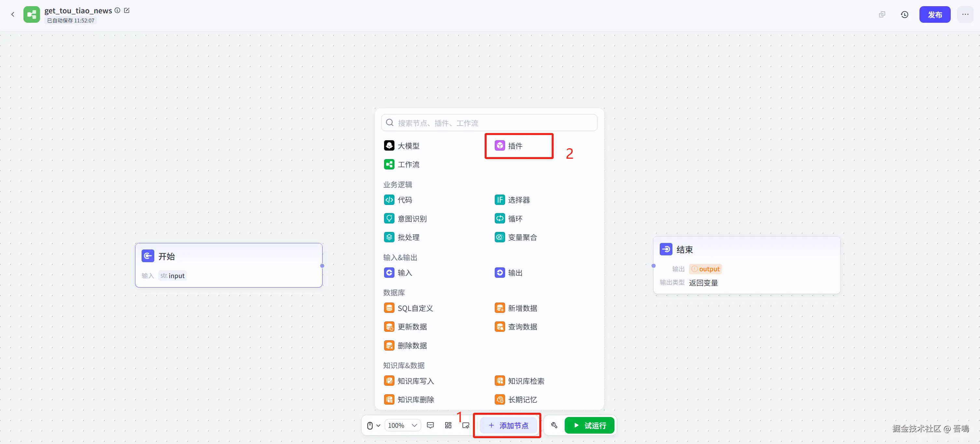Click the duplicate workflow icon
This screenshot has height=444, width=980.
point(882,14)
